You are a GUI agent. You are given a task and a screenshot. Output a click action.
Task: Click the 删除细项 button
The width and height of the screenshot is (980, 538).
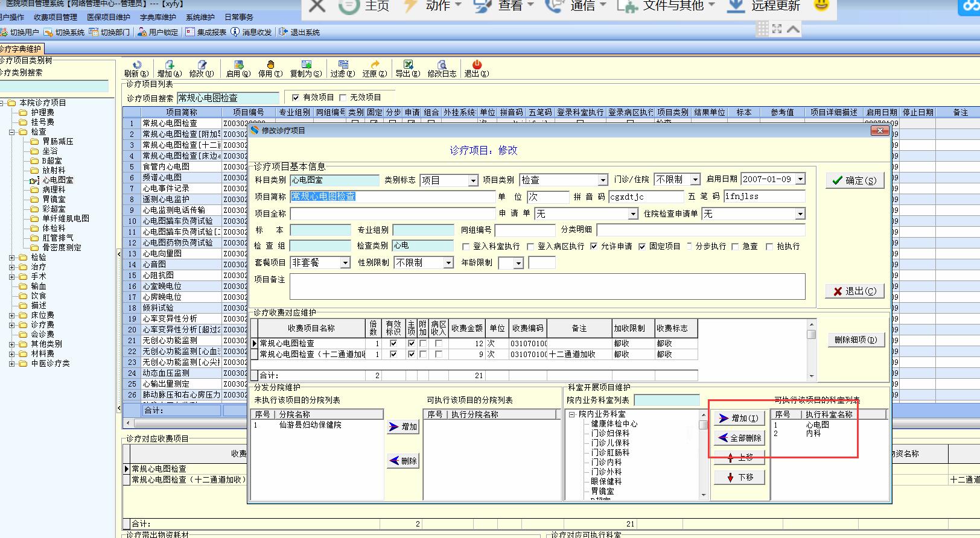tap(855, 340)
